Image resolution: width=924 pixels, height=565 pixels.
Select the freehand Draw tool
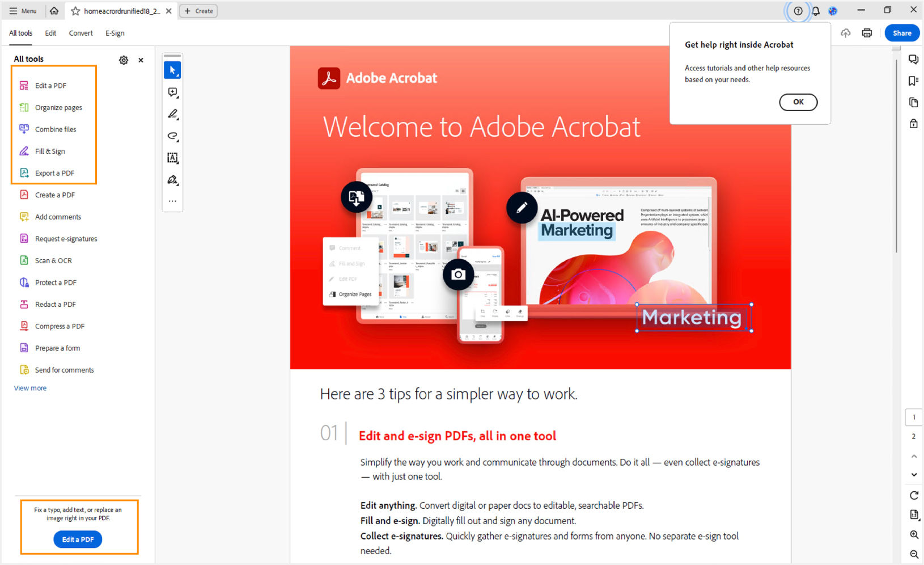point(172,136)
